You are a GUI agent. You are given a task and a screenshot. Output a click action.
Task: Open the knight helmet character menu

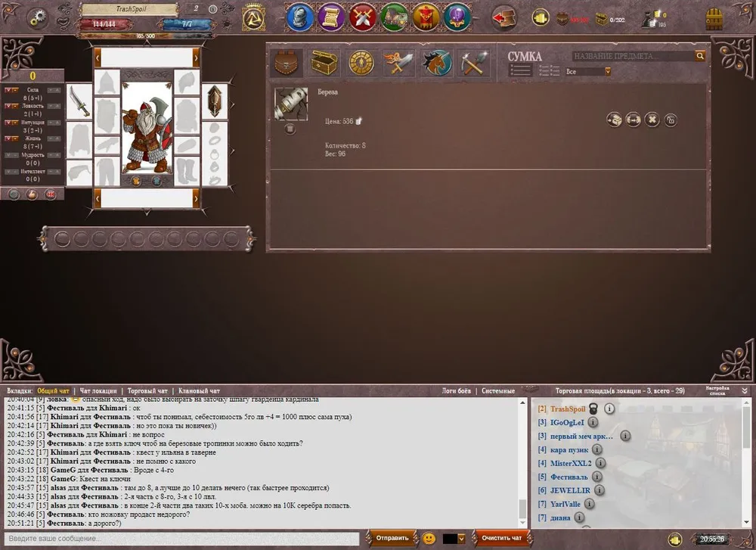pos(301,17)
